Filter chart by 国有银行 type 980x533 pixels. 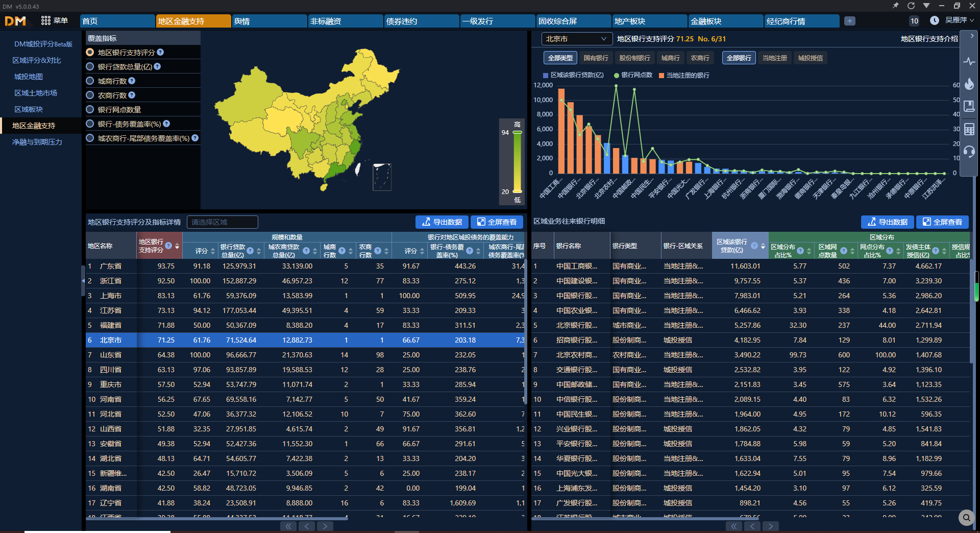click(x=596, y=58)
